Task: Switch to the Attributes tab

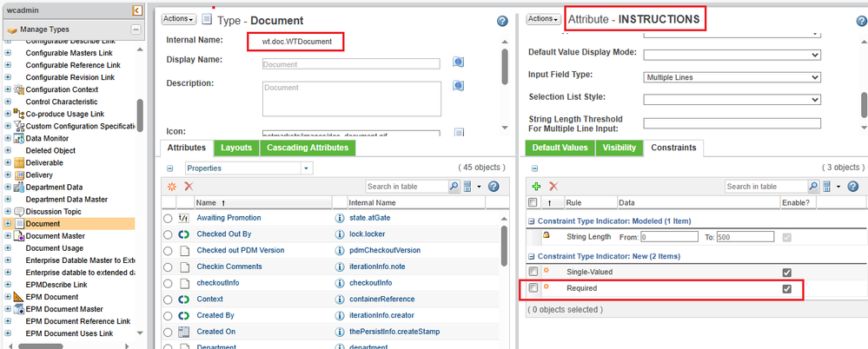Action: click(x=187, y=148)
